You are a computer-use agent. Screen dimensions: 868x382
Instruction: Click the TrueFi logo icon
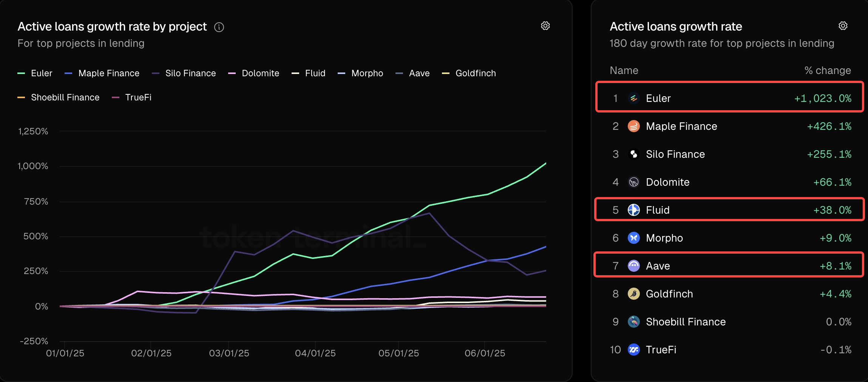pos(634,350)
